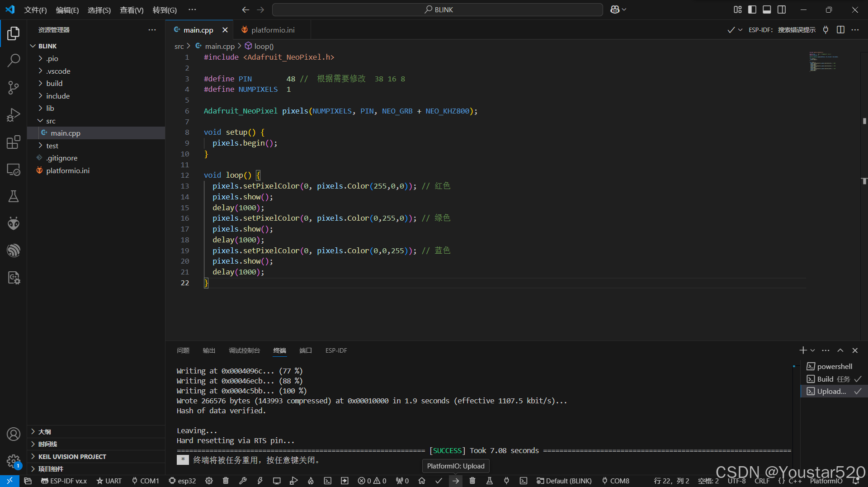Collapse the src folder
The height and width of the screenshot is (487, 868).
click(x=96, y=121)
